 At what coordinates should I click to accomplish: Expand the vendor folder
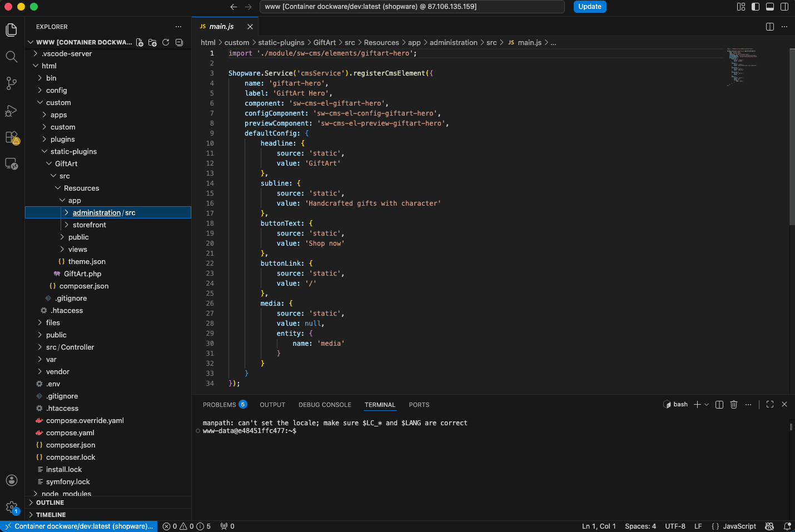coord(108,371)
